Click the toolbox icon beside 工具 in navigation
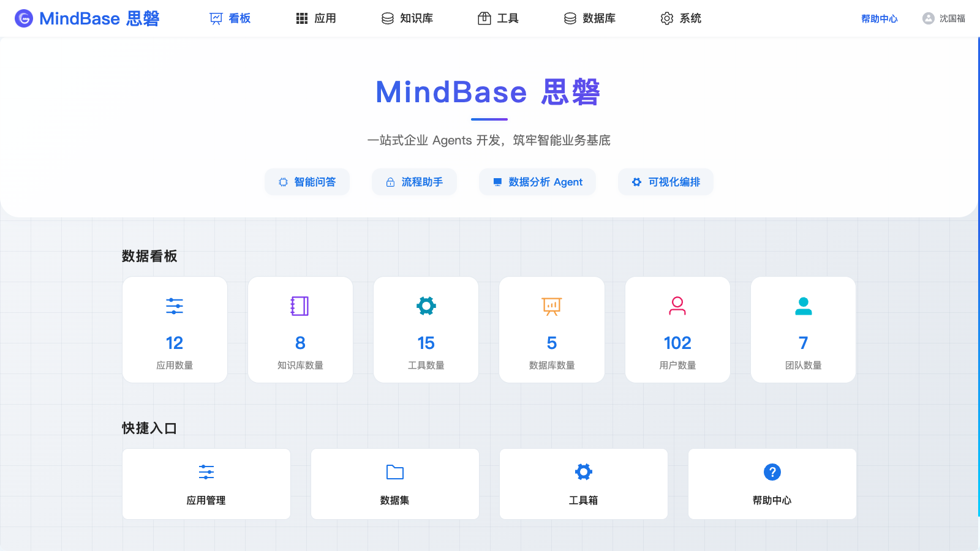 click(484, 18)
